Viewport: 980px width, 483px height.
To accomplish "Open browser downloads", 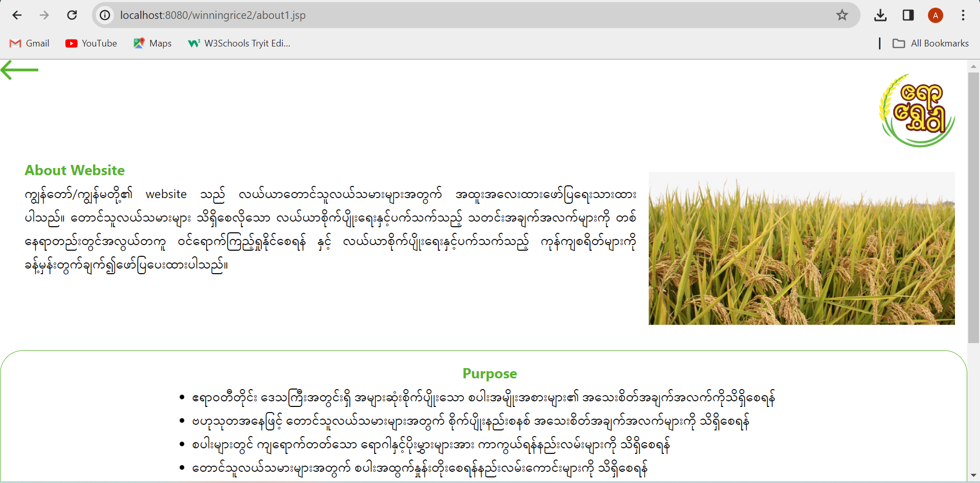I will tap(880, 15).
